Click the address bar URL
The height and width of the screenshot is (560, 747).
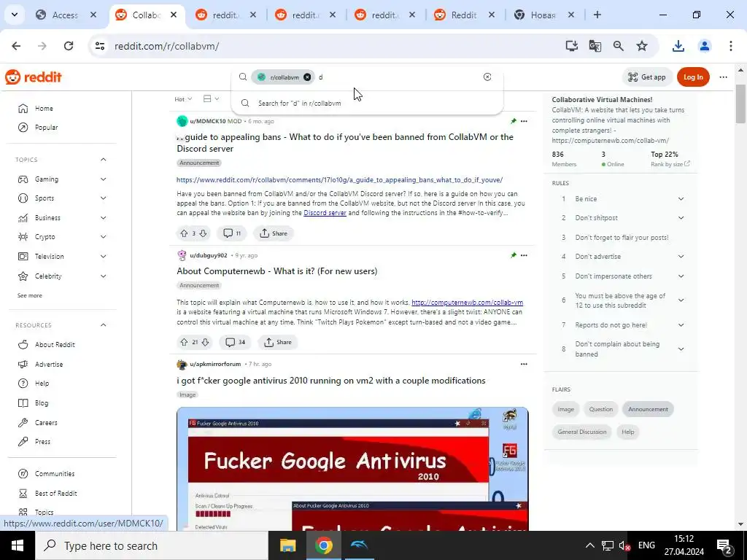pos(167,46)
